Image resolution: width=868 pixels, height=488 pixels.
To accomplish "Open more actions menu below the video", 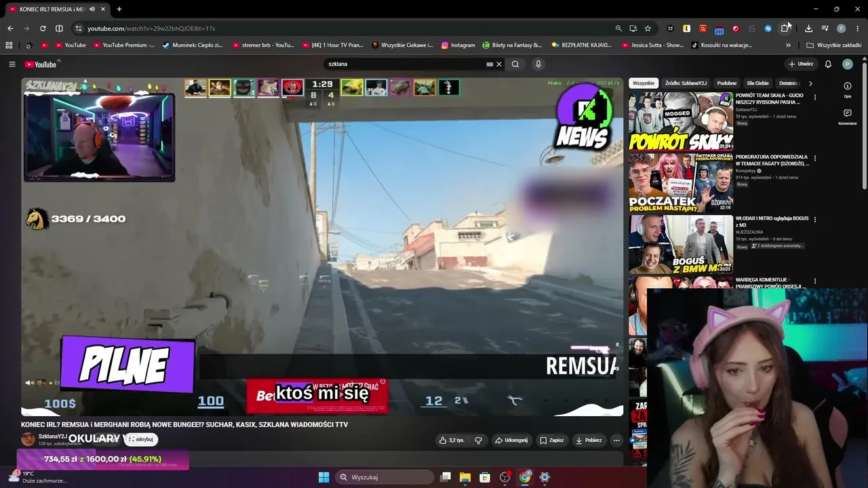I will [x=616, y=441].
